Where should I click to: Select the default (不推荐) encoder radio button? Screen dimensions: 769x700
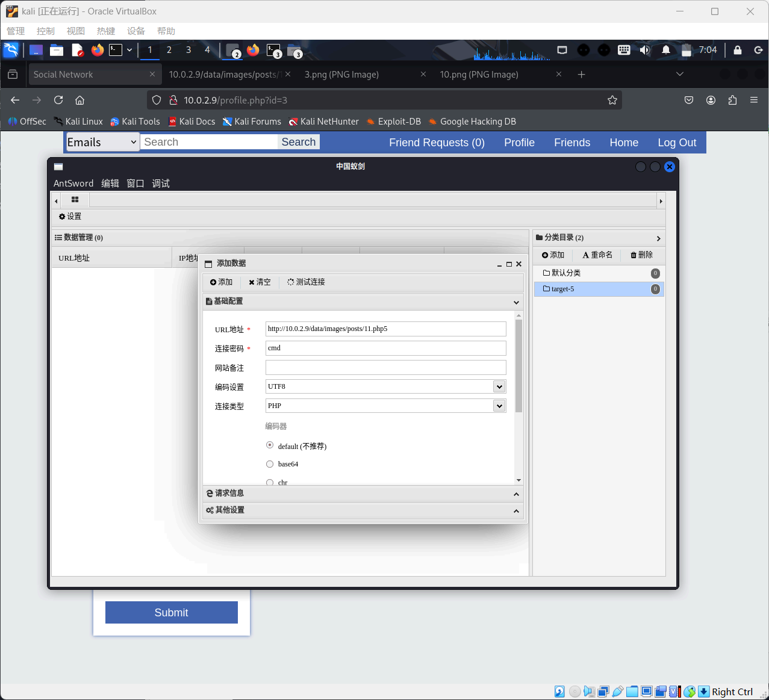point(270,445)
